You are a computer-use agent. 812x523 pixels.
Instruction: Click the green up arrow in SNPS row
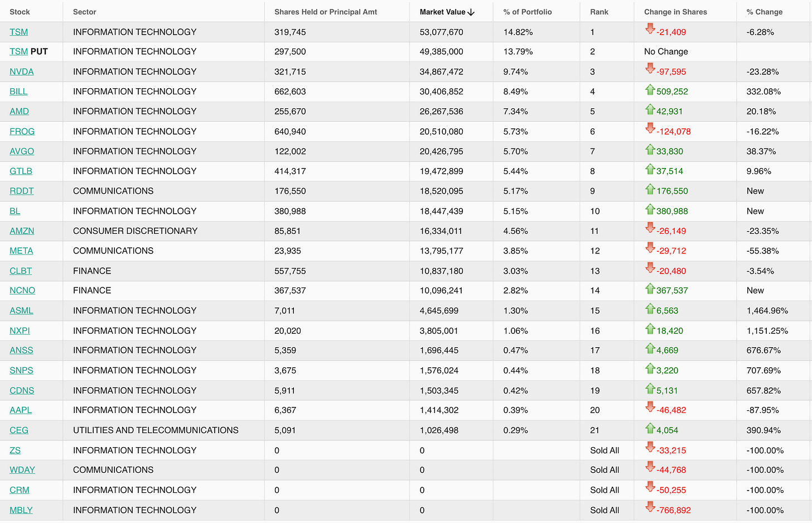click(x=650, y=368)
